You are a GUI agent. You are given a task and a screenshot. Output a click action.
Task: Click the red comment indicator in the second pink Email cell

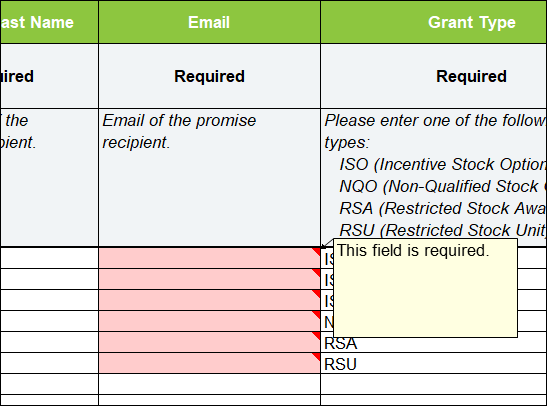(317, 272)
